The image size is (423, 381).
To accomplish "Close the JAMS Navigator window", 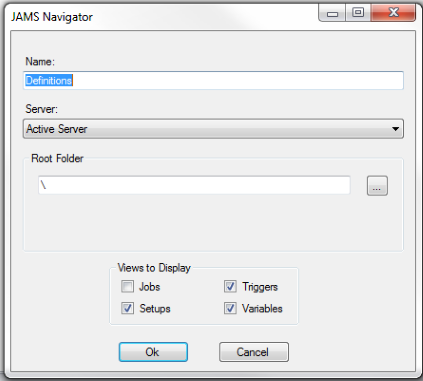I will [x=393, y=13].
